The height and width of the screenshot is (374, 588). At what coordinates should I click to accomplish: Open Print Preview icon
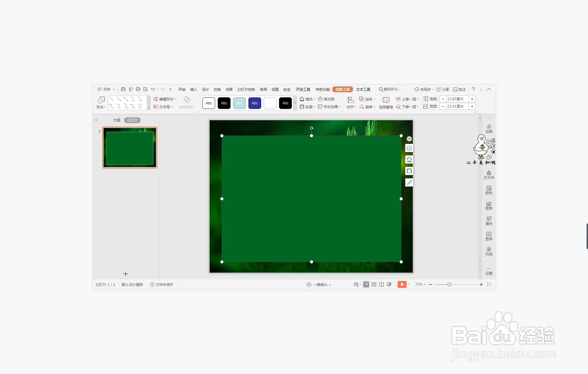[145, 89]
